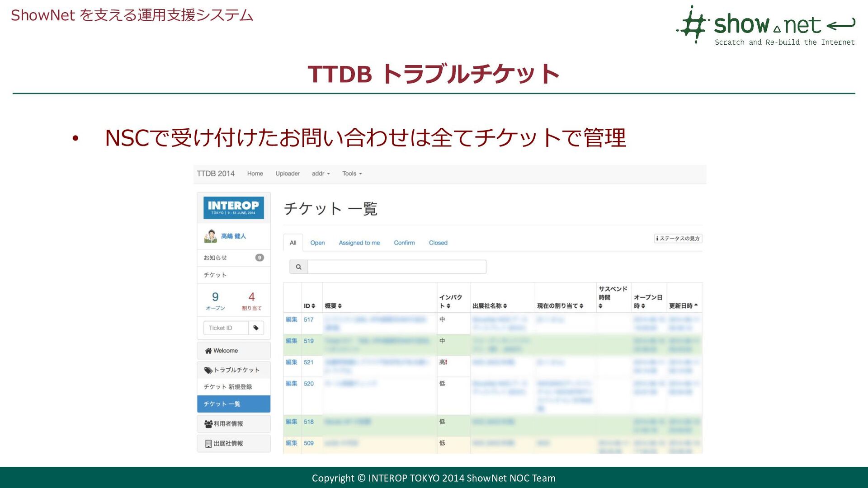Focus the Ticket ID input box
Viewport: 868px width, 488px height.
tap(226, 328)
